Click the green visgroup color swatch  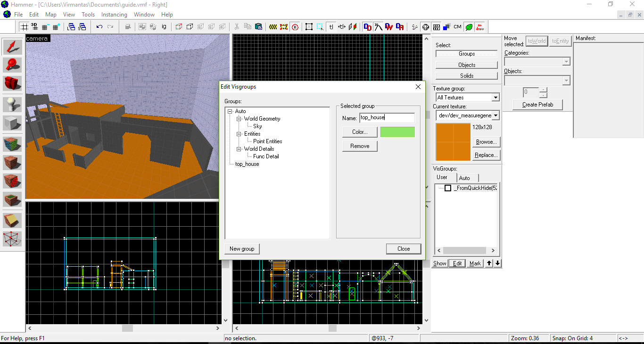point(397,132)
